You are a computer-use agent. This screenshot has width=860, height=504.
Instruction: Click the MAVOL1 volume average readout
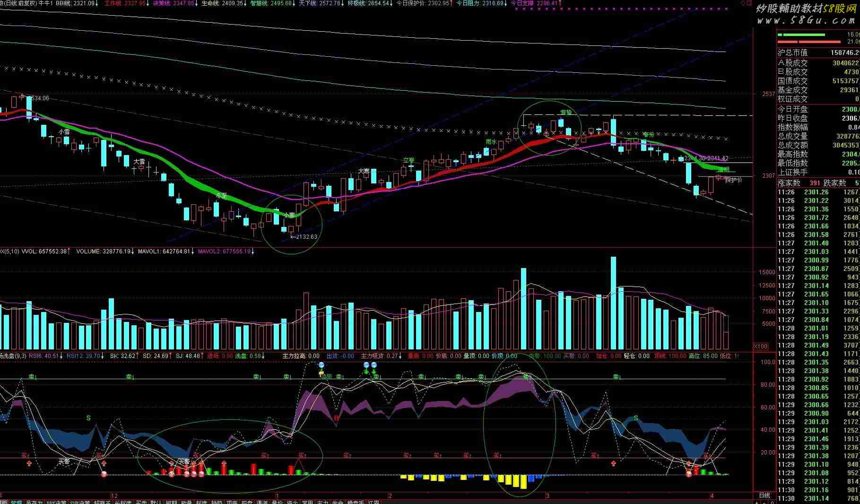166,252
